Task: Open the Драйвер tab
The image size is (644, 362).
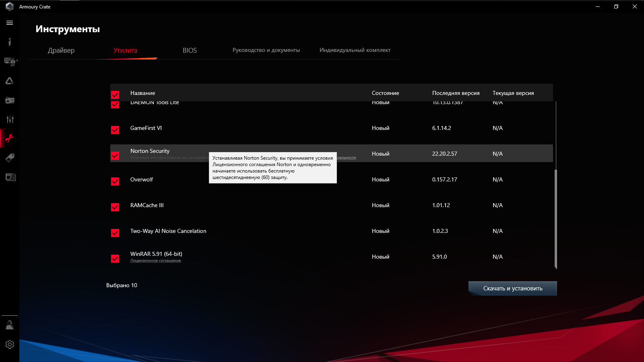Action: tap(61, 50)
